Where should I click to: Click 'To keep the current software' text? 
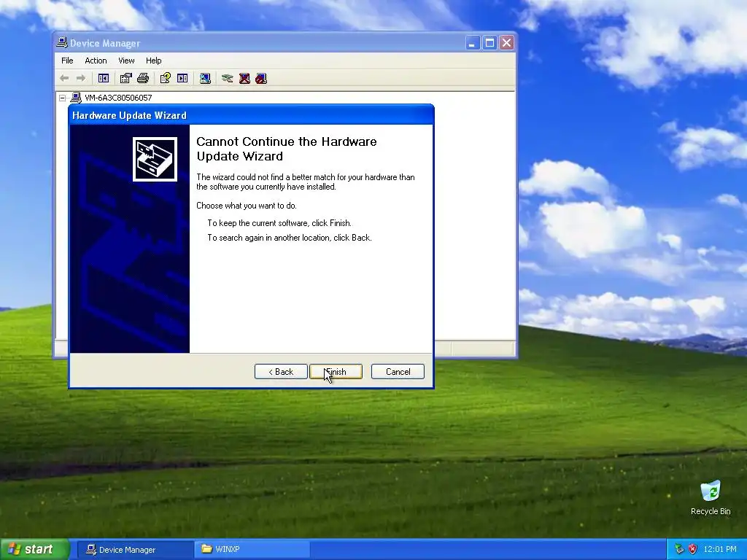pos(259,223)
